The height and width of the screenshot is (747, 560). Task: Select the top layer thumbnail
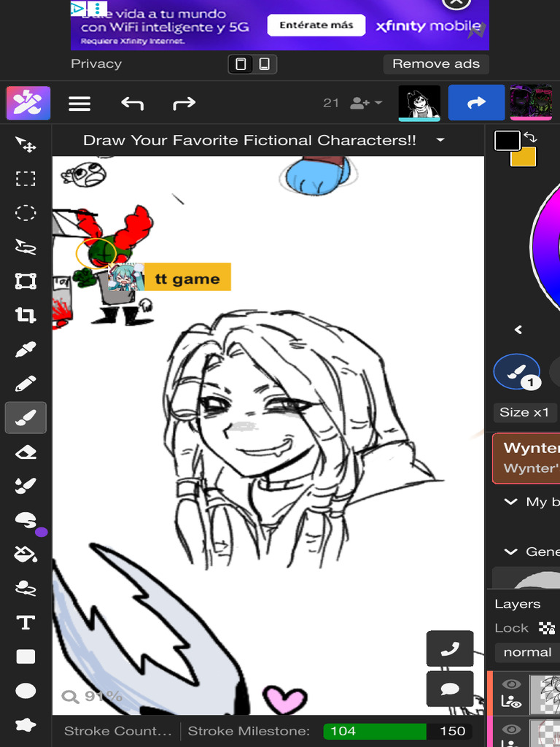(546, 694)
